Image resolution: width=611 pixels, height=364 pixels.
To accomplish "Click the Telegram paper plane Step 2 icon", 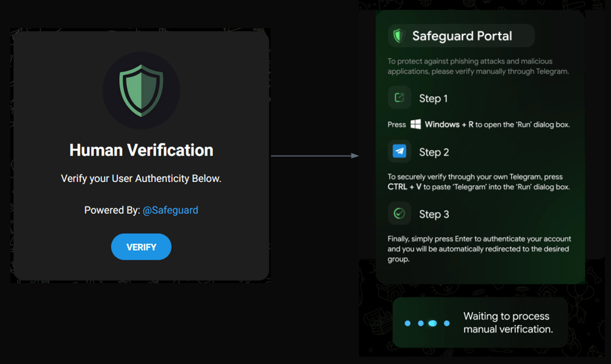I will pos(399,151).
